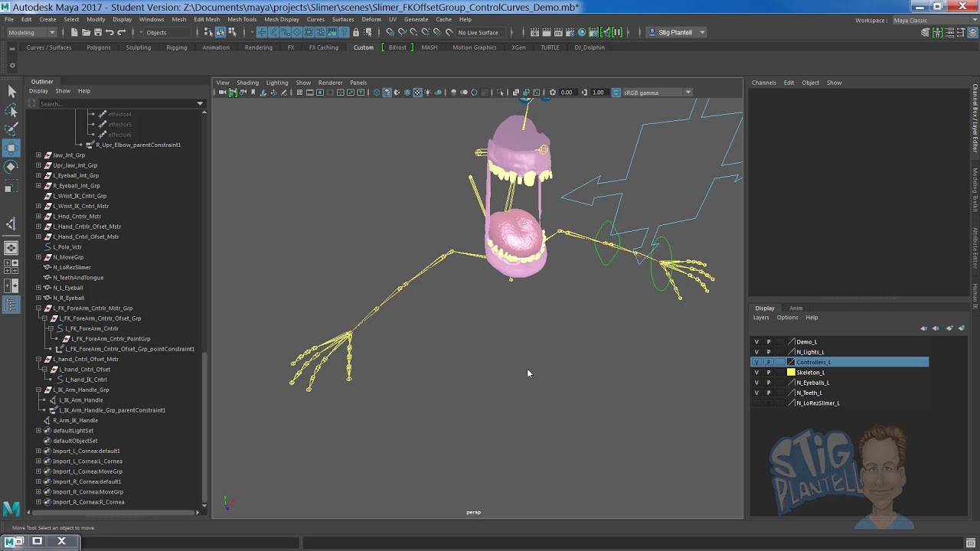Open the viewport Shading menu
The width and height of the screenshot is (980, 551).
click(247, 83)
